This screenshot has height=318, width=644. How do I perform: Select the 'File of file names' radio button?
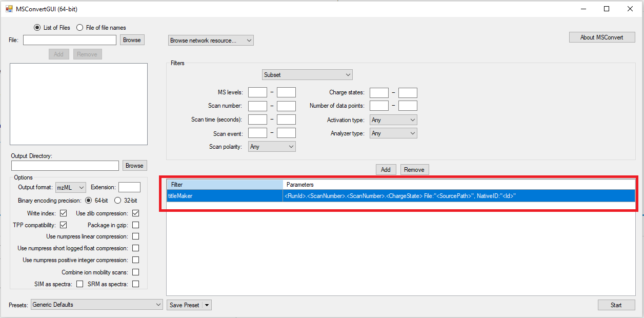pyautogui.click(x=80, y=28)
